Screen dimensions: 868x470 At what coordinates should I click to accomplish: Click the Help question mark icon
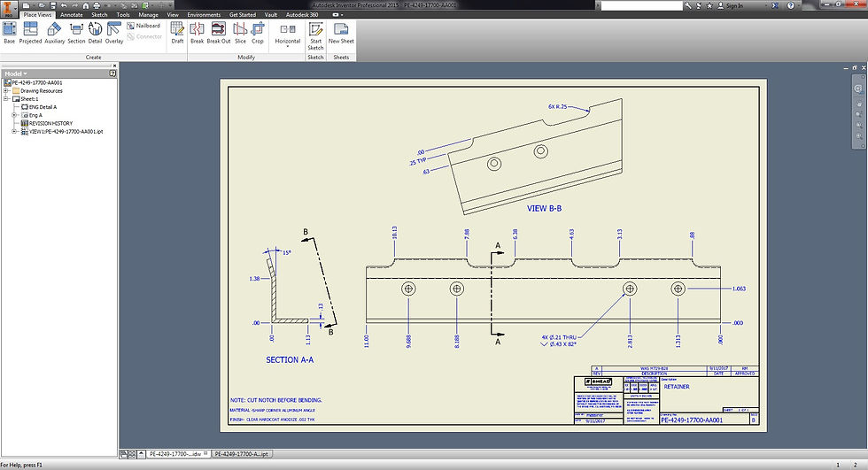[790, 5]
